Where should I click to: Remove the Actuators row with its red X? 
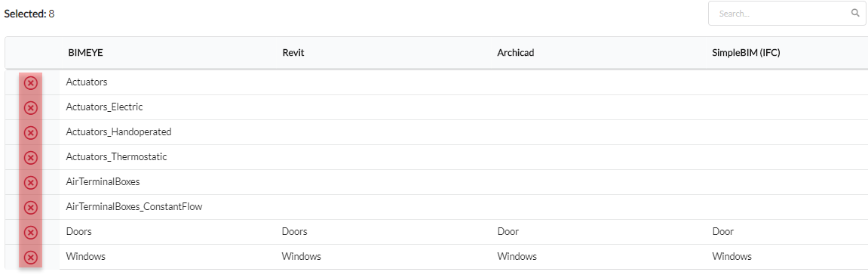31,82
